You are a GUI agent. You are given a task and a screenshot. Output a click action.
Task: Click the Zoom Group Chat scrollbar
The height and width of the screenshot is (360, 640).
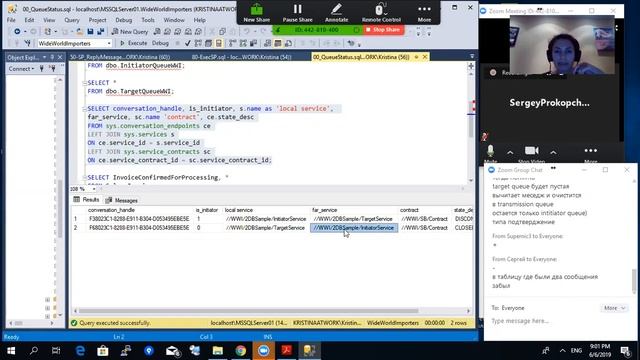click(x=634, y=281)
